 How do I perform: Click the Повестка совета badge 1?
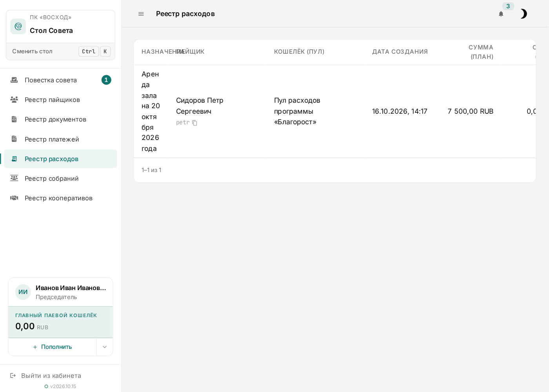(x=106, y=80)
